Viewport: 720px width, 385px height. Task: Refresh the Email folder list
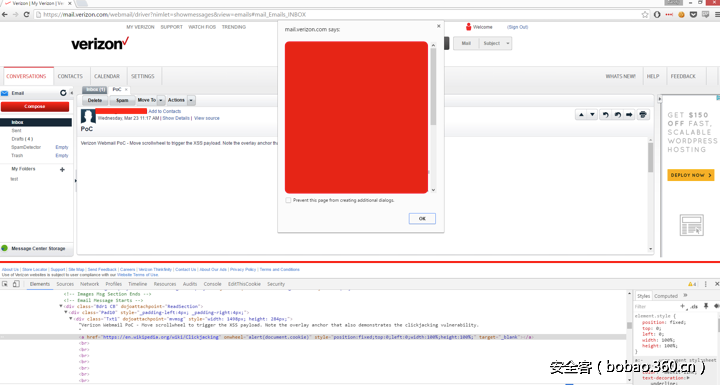pyautogui.click(x=63, y=93)
